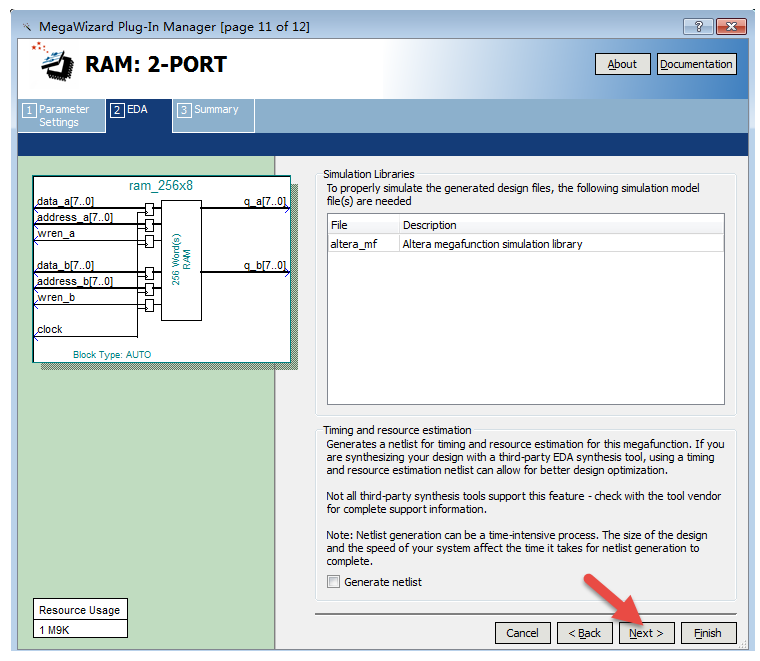Viewport: 760px width, 661px height.
Task: Click the ram_256x8 block diagram title
Action: tap(161, 186)
